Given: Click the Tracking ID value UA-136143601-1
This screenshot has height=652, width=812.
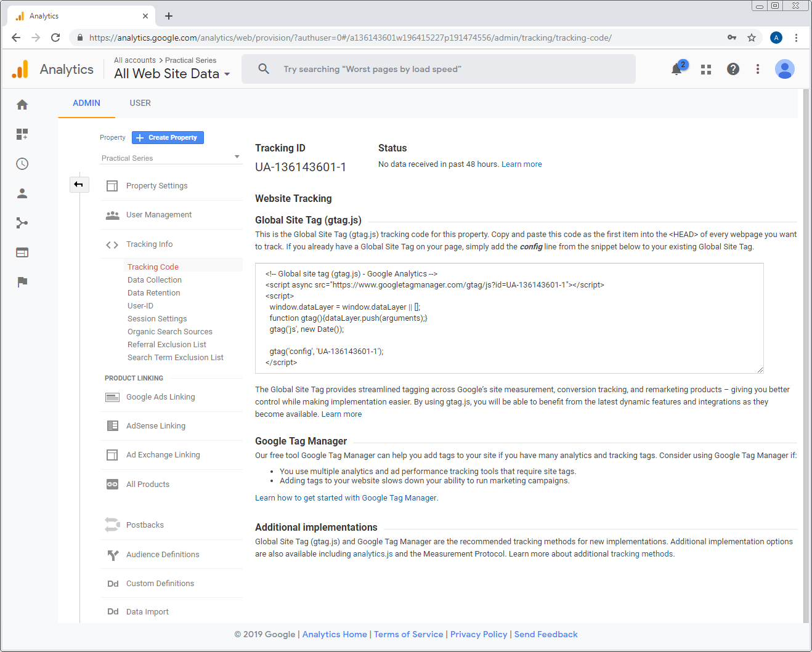Looking at the screenshot, I should (x=301, y=167).
